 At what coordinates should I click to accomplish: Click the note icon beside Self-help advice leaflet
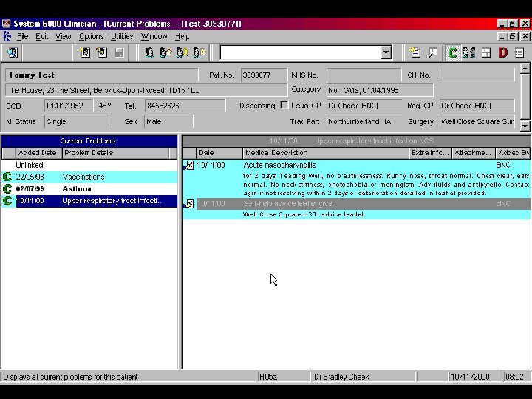188,204
